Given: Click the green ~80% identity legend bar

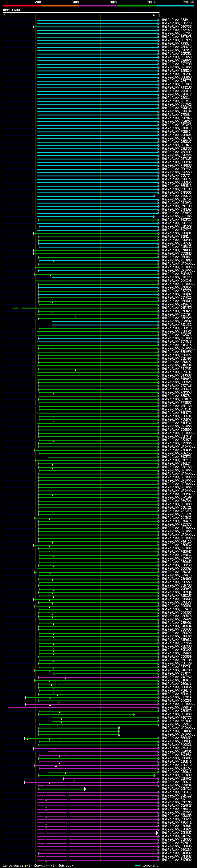Looking at the screenshot, I should coord(137,6).
